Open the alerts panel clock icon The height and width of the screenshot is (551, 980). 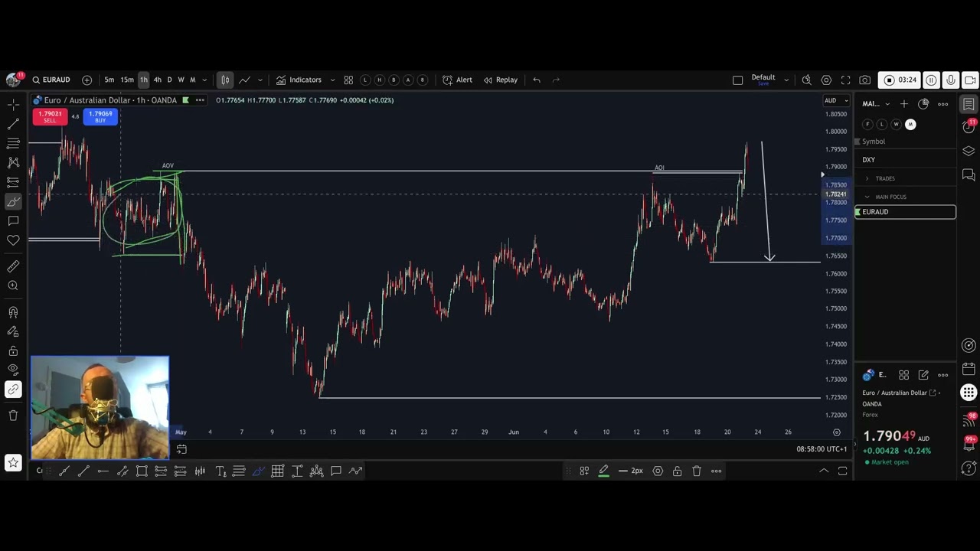click(x=969, y=126)
